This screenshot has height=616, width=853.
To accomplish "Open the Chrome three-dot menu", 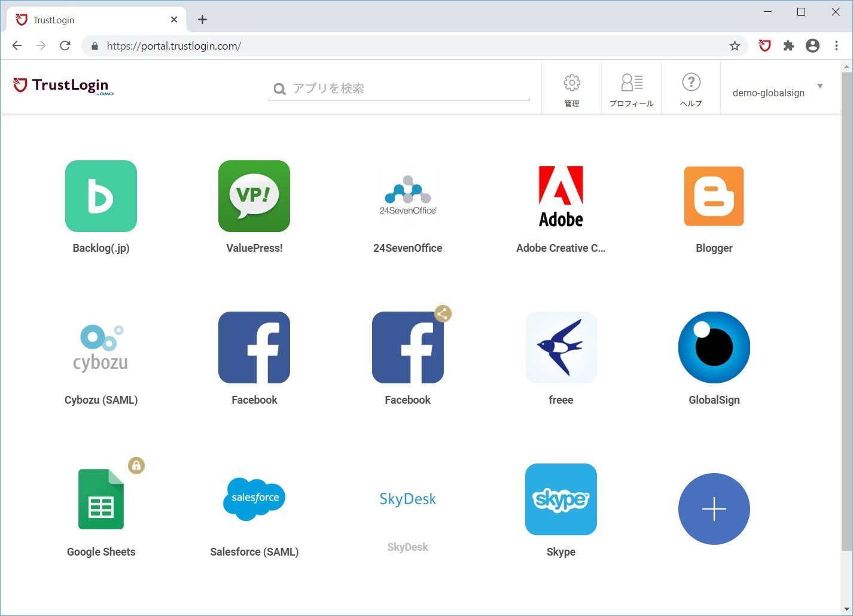I will [x=836, y=46].
